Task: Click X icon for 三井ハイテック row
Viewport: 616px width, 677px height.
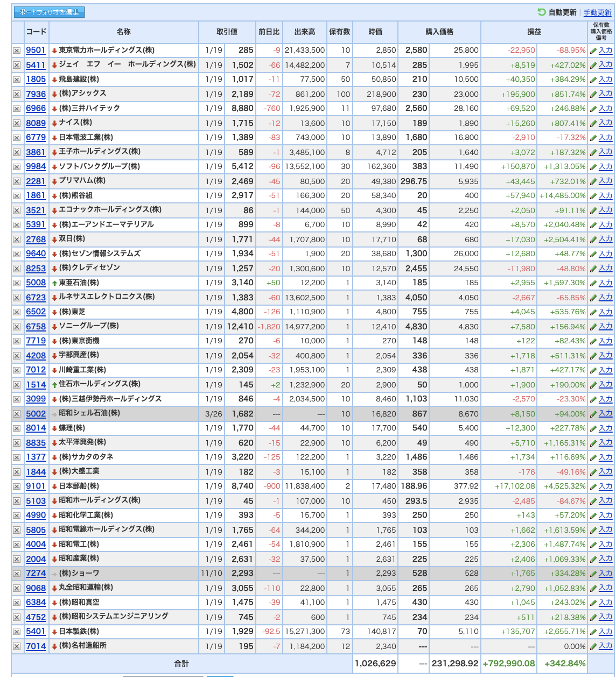Action: click(17, 109)
